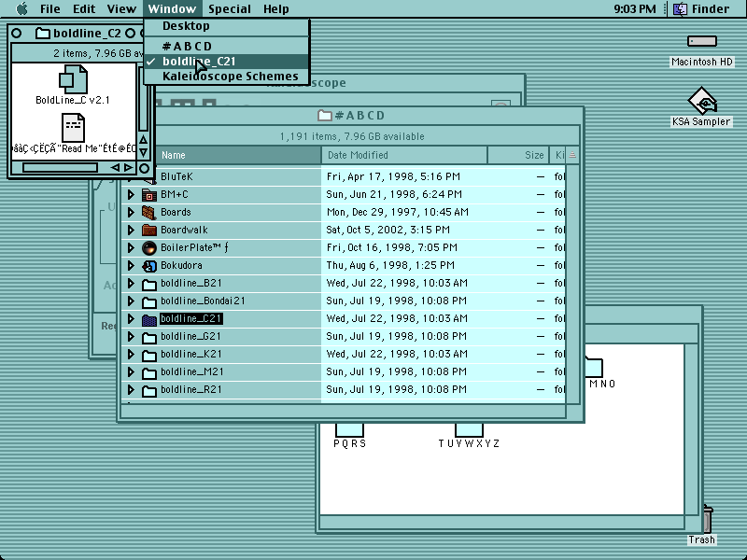Click folder proxy icon in boldline_C2 title bar

pyautogui.click(x=43, y=33)
